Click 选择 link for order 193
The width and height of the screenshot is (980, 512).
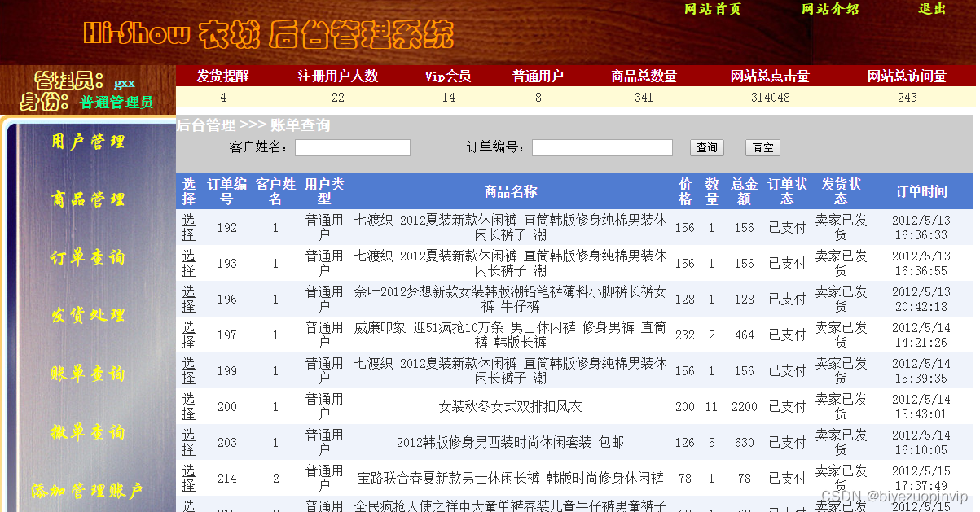189,263
